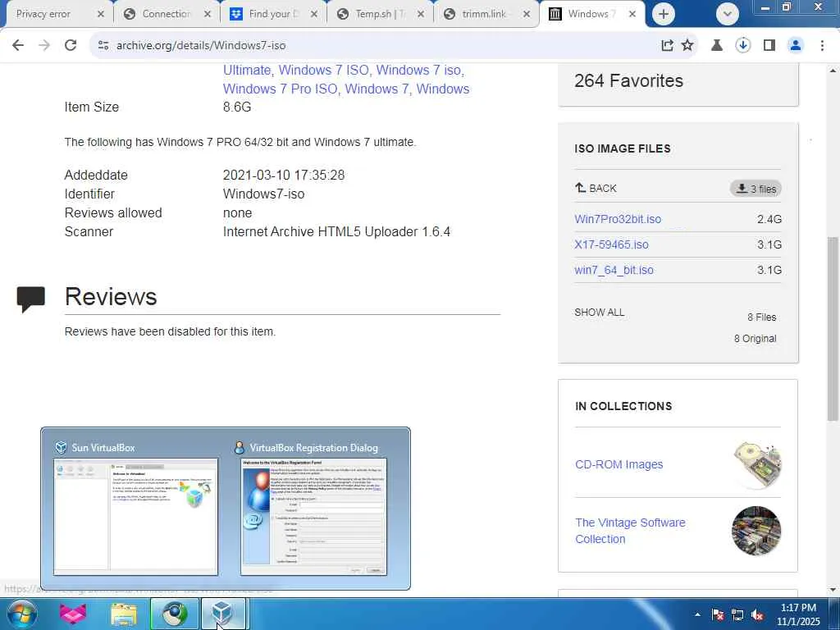The height and width of the screenshot is (630, 840).
Task: Expand the tab search dropdown
Action: (727, 14)
